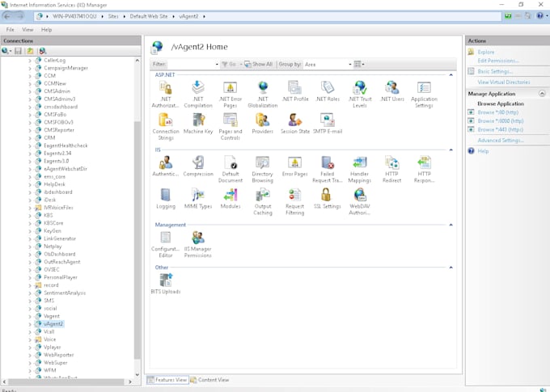Click Edit Permissions action link
This screenshot has width=550, height=392.
click(498, 61)
